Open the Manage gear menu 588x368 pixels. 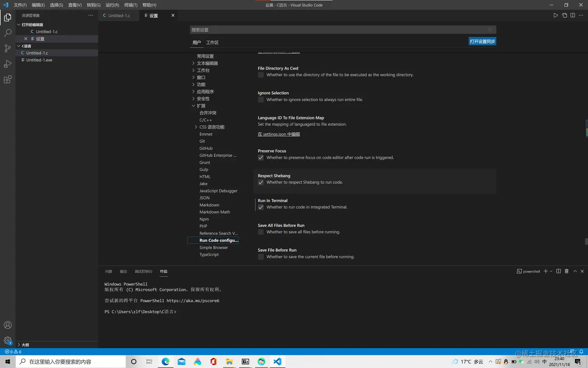coord(7,340)
